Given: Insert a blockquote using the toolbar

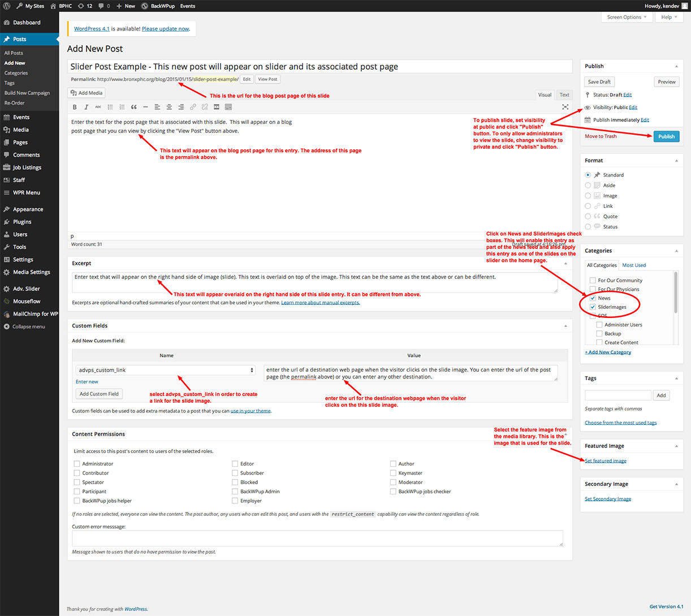Looking at the screenshot, I should (x=133, y=107).
